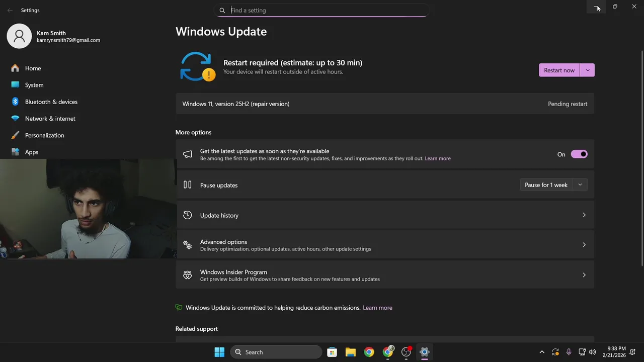Expand the Restart now dropdown arrow
The height and width of the screenshot is (362, 644).
[x=588, y=70]
